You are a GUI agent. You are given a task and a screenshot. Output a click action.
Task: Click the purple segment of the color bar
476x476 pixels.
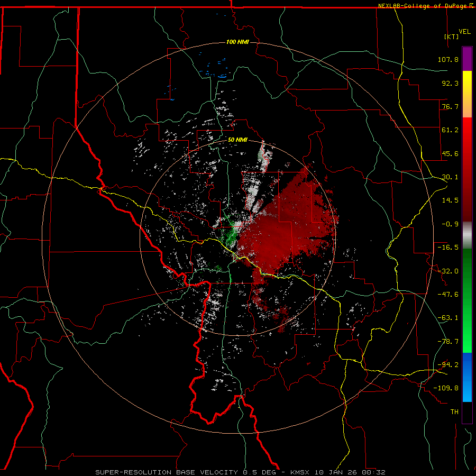click(x=467, y=59)
